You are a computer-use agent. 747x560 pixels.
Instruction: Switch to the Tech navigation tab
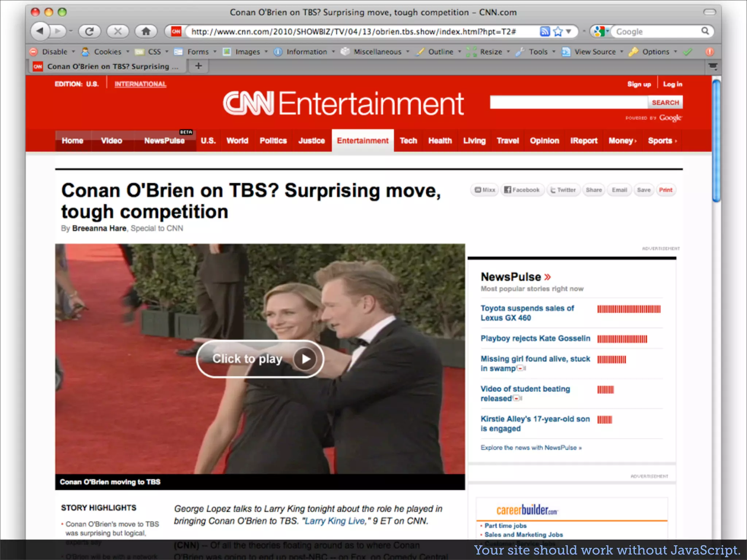(408, 141)
